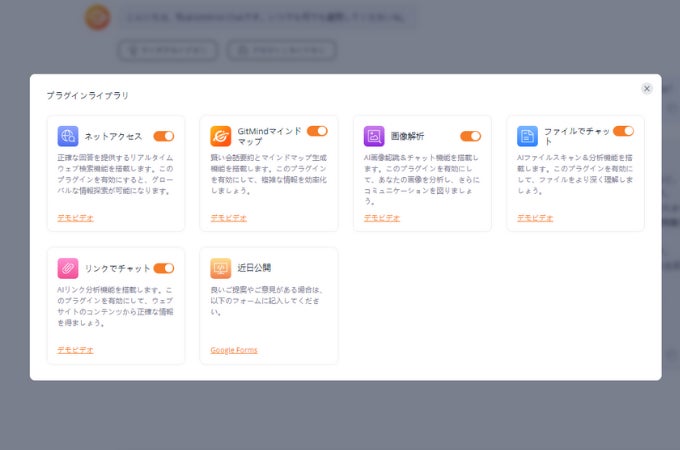Click the 近日公開 description text
This screenshot has width=680, height=450.
point(266,300)
